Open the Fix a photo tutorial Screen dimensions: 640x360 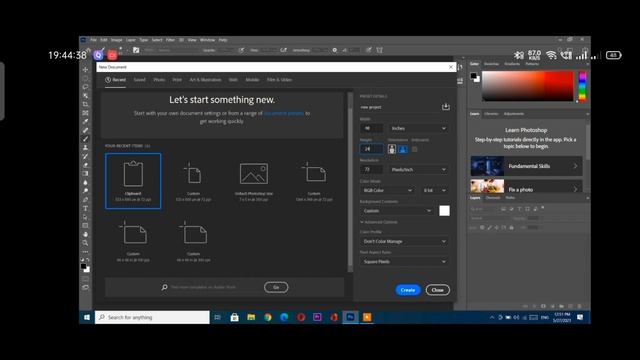tap(527, 186)
